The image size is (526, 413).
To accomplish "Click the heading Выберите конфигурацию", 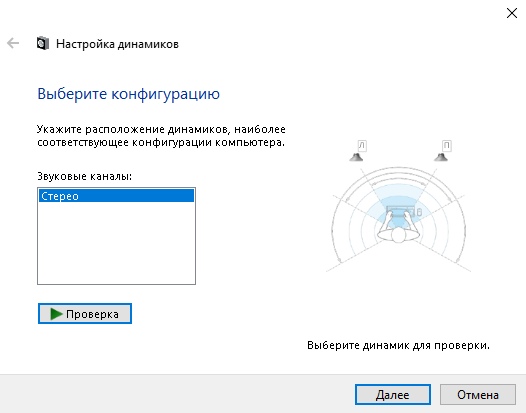I will (x=128, y=94).
